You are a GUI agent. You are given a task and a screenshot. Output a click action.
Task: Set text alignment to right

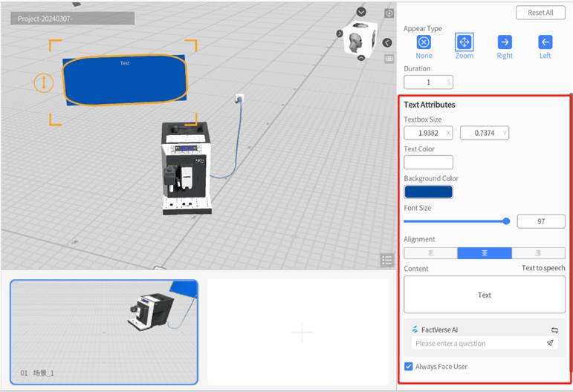point(538,253)
